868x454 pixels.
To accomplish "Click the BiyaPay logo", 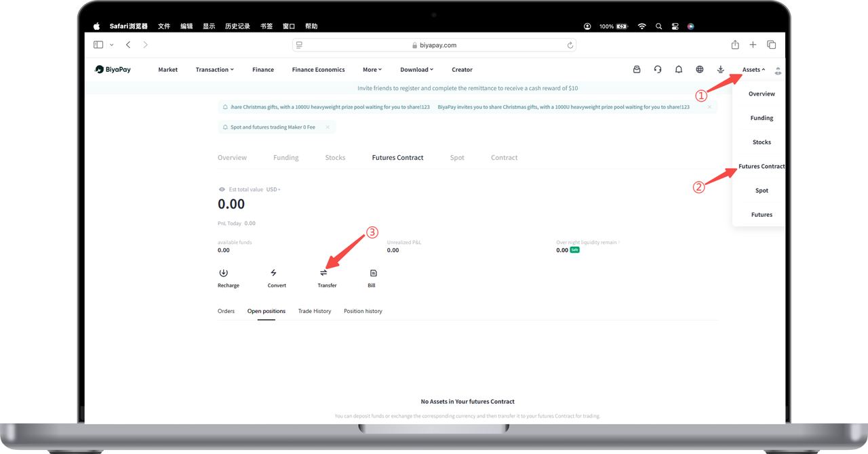I will pyautogui.click(x=113, y=69).
